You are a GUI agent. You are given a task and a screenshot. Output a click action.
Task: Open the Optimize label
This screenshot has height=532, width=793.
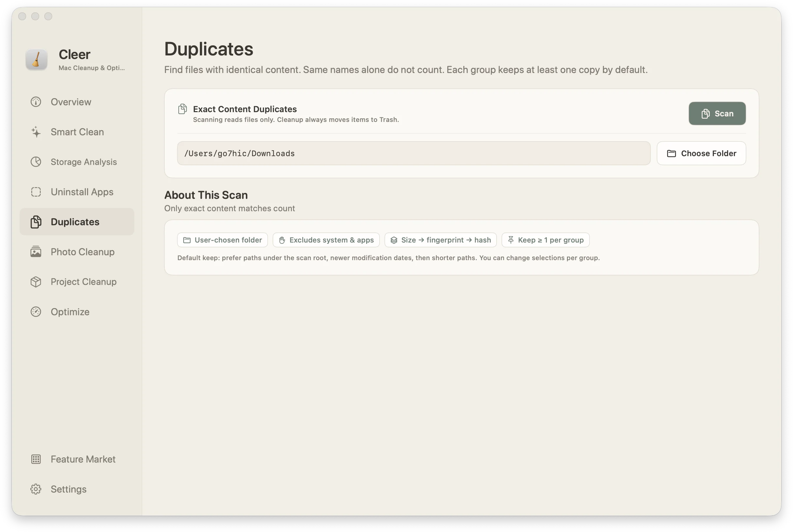tap(70, 312)
